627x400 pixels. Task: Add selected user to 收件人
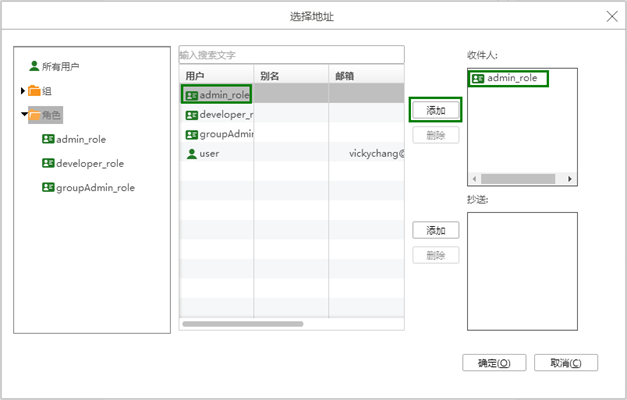(x=436, y=110)
